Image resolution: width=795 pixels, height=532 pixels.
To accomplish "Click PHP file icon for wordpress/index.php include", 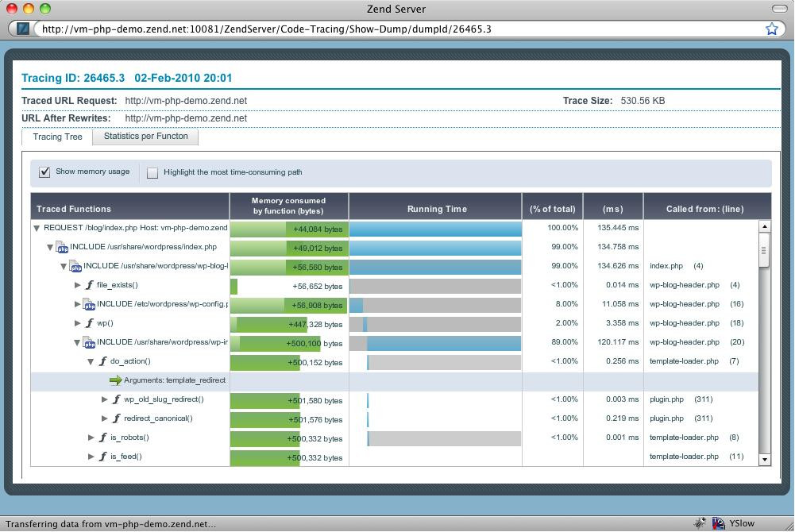I will point(62,247).
